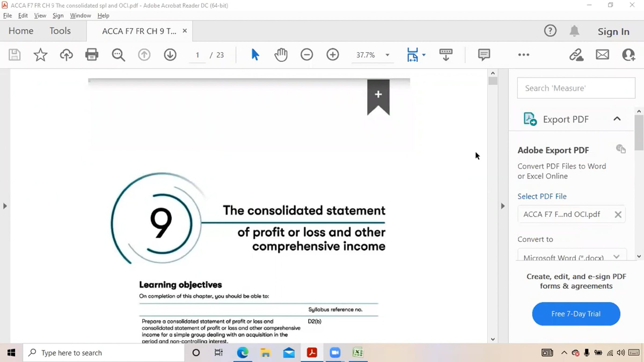Upload the file to the cloud

click(66, 55)
